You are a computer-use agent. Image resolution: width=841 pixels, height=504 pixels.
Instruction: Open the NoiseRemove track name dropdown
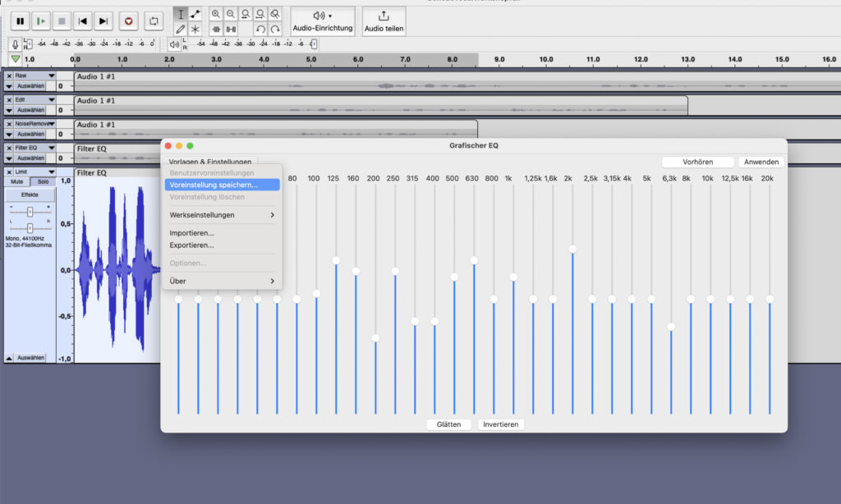pos(35,124)
